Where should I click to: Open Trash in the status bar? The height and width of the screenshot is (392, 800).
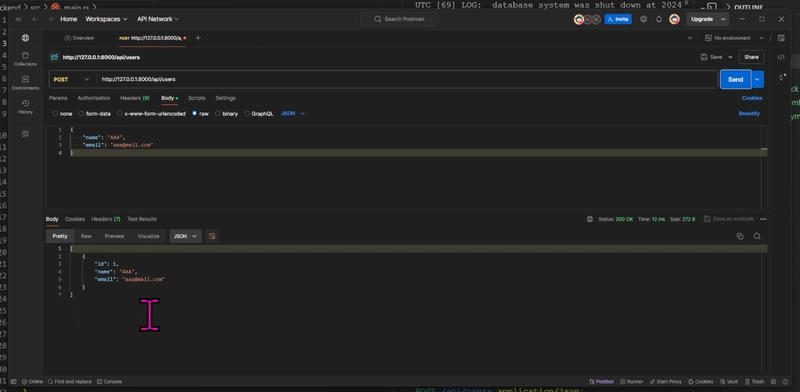[754, 381]
